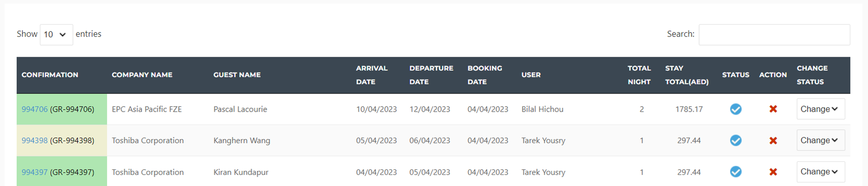868x186 pixels.
Task: Click the red X action for booking 994397
Action: pyautogui.click(x=773, y=172)
